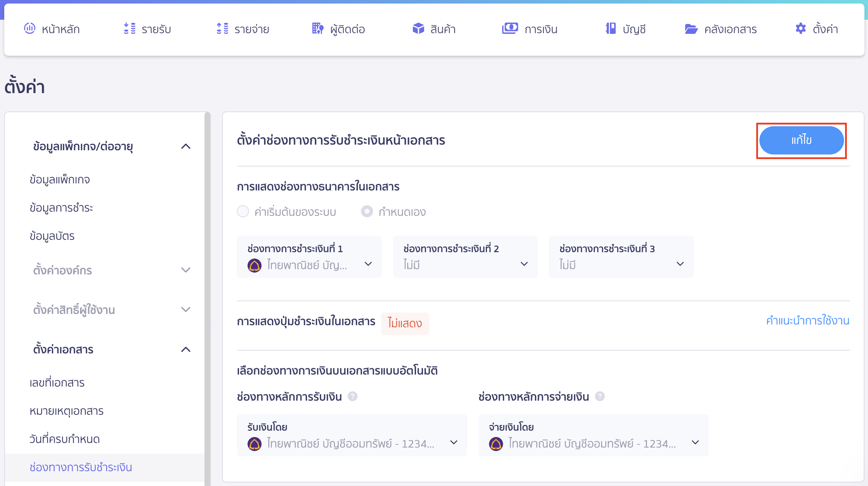Image resolution: width=868 pixels, height=486 pixels.
Task: Open รับเงินโดย dropdown
Action: [x=352, y=435]
